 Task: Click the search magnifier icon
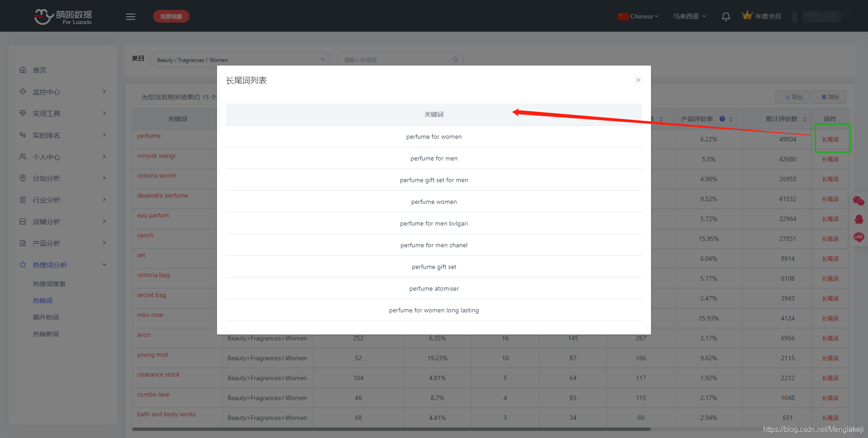point(455,60)
